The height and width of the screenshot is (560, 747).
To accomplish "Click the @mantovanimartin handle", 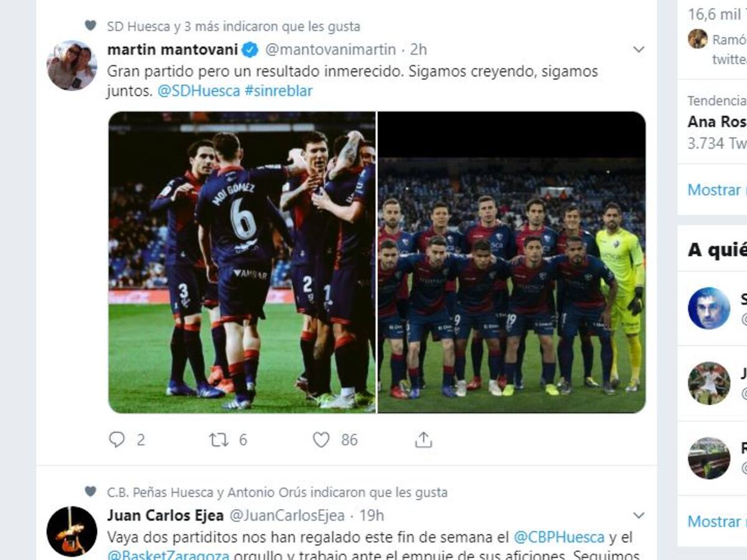I will 331,50.
